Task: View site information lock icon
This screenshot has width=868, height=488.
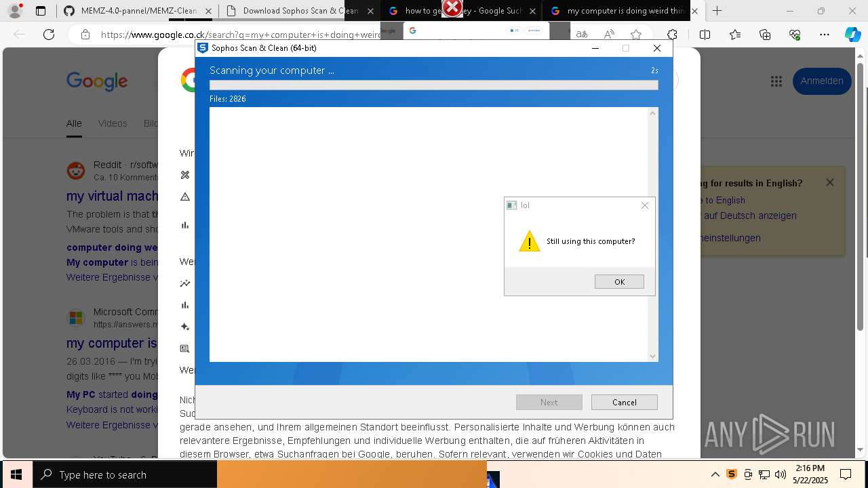Action: (85, 35)
